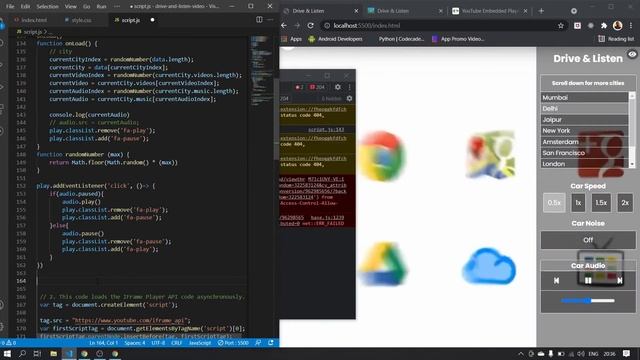
Task: Open the Reading list
Action: click(x=616, y=39)
